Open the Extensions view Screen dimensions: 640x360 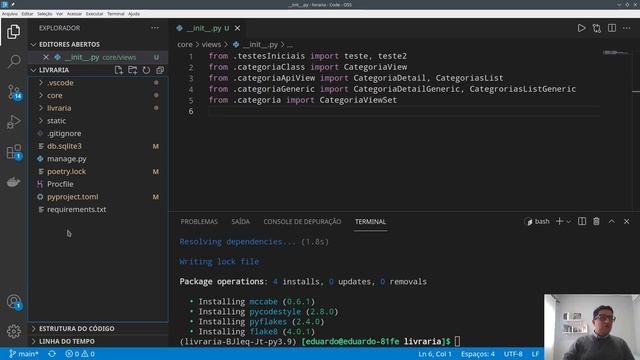[13, 152]
